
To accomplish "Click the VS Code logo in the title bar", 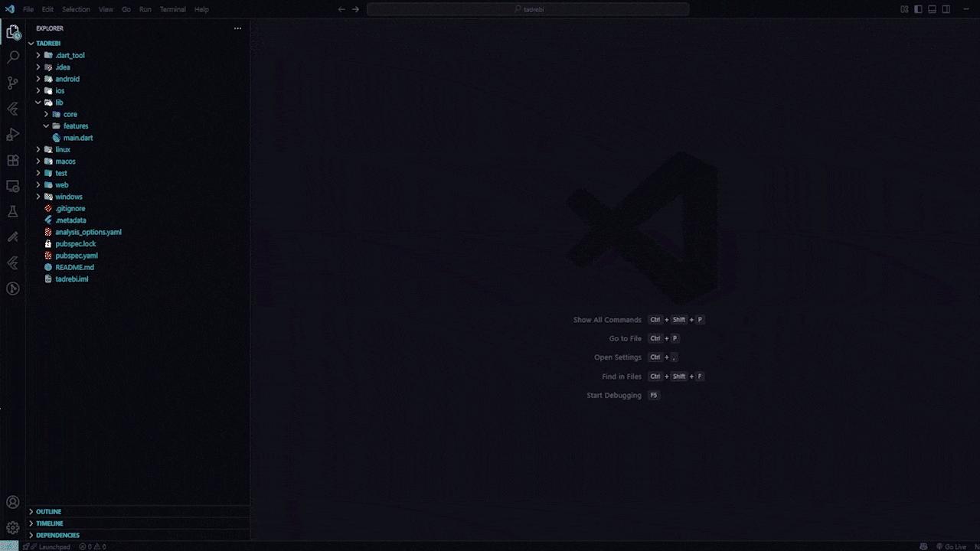I will [x=11, y=9].
